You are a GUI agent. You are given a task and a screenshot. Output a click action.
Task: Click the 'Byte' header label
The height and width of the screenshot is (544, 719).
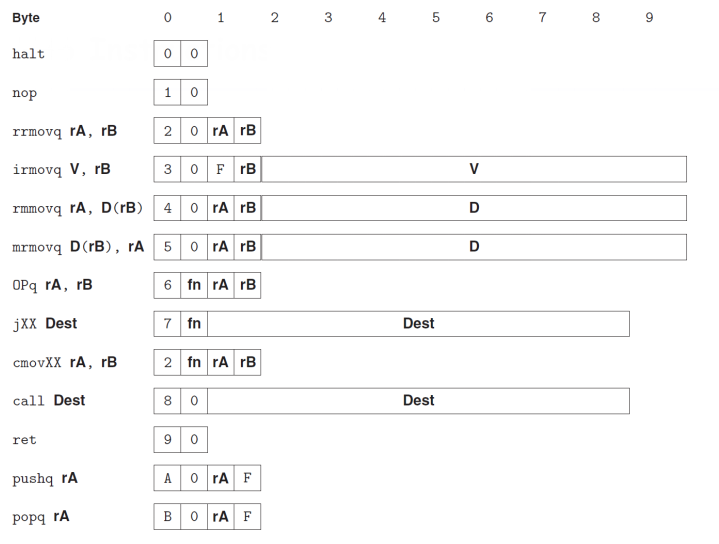[x=26, y=18]
